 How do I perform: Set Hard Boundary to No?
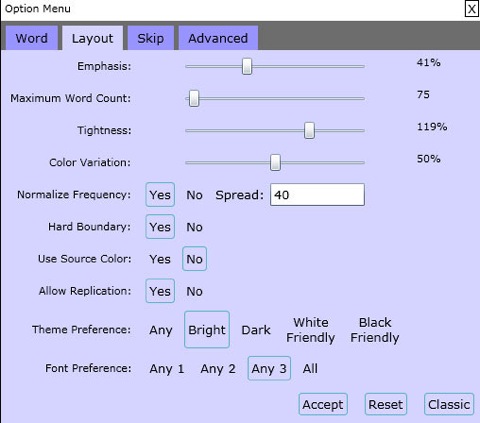tap(194, 227)
